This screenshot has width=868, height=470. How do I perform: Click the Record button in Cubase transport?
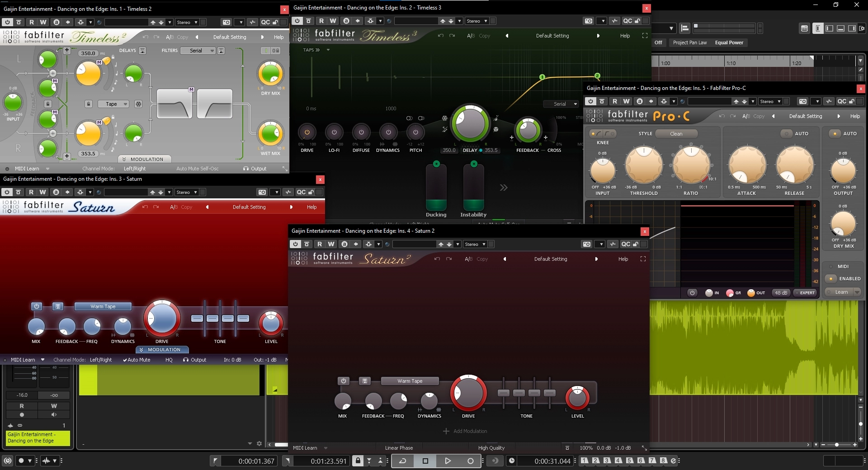coord(470,461)
